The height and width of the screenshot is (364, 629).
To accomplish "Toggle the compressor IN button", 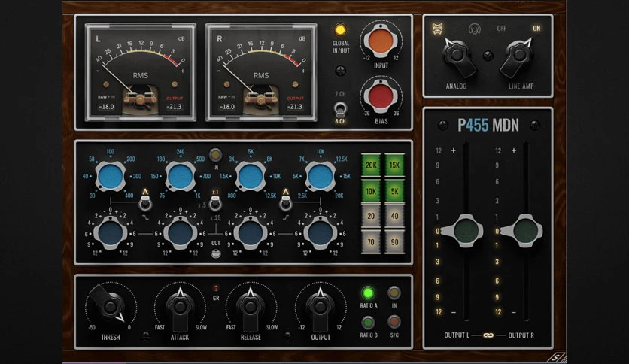I will pyautogui.click(x=394, y=293).
